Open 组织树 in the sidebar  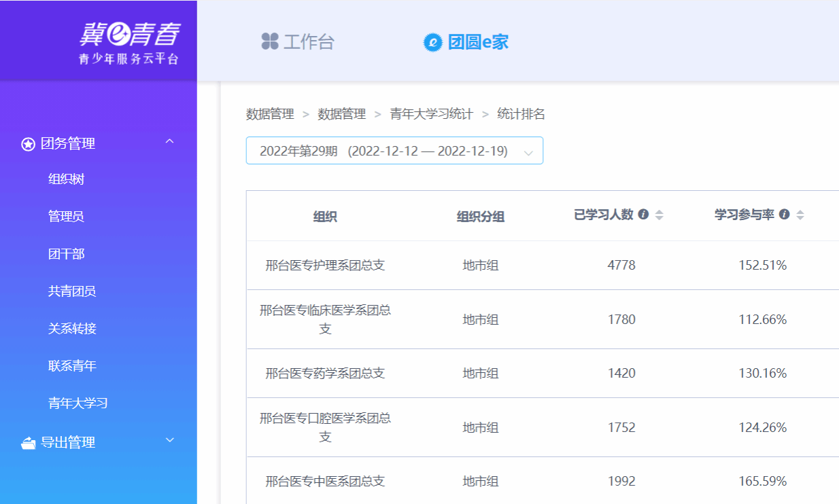coord(66,179)
